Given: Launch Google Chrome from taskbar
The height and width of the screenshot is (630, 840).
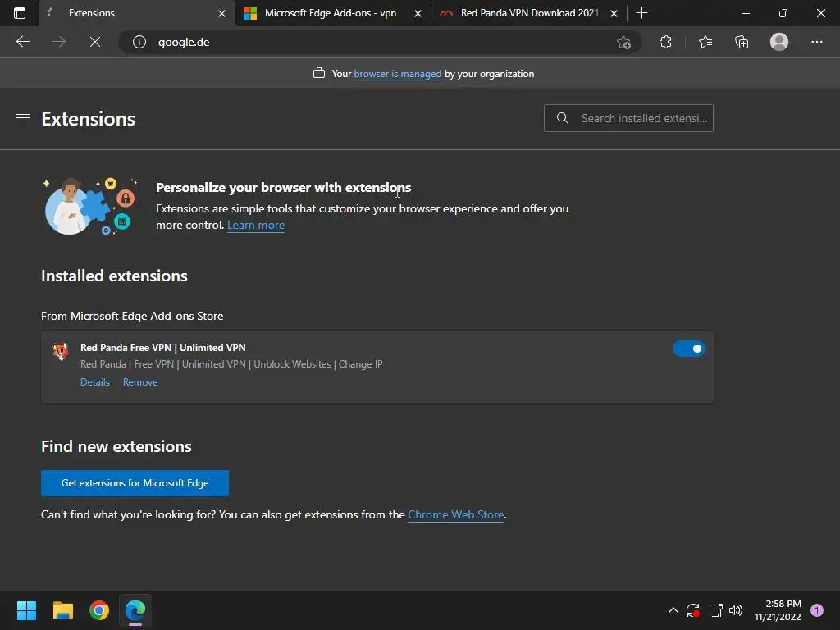Looking at the screenshot, I should [99, 610].
